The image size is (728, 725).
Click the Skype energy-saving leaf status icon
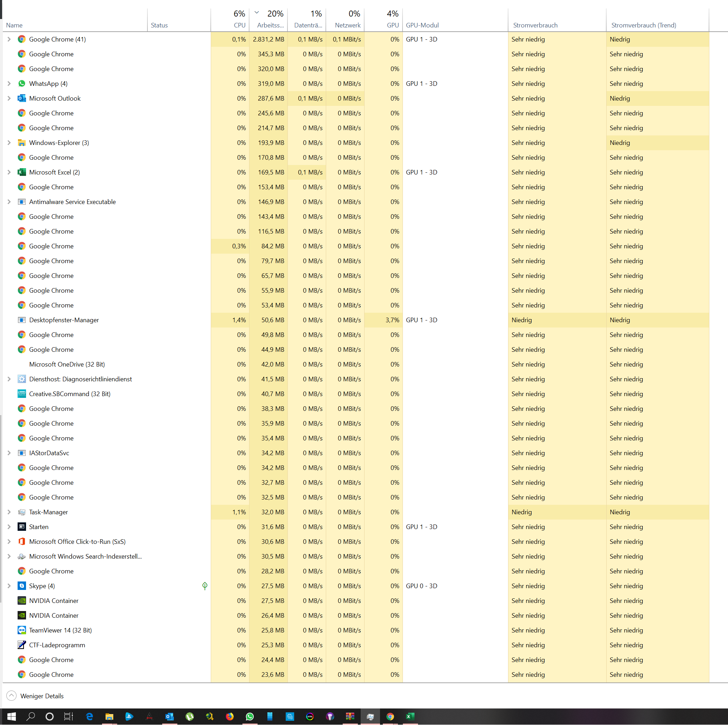coord(205,586)
